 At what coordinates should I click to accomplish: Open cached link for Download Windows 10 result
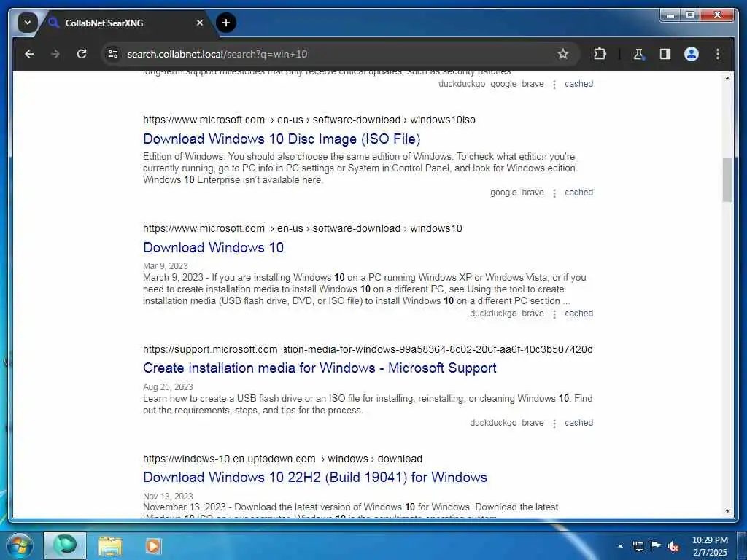(x=578, y=314)
